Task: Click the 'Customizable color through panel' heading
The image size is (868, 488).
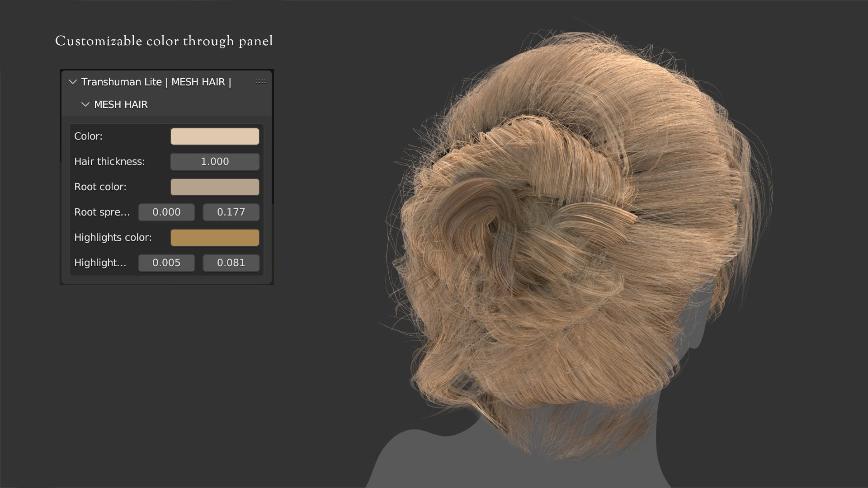Action: 164,41
